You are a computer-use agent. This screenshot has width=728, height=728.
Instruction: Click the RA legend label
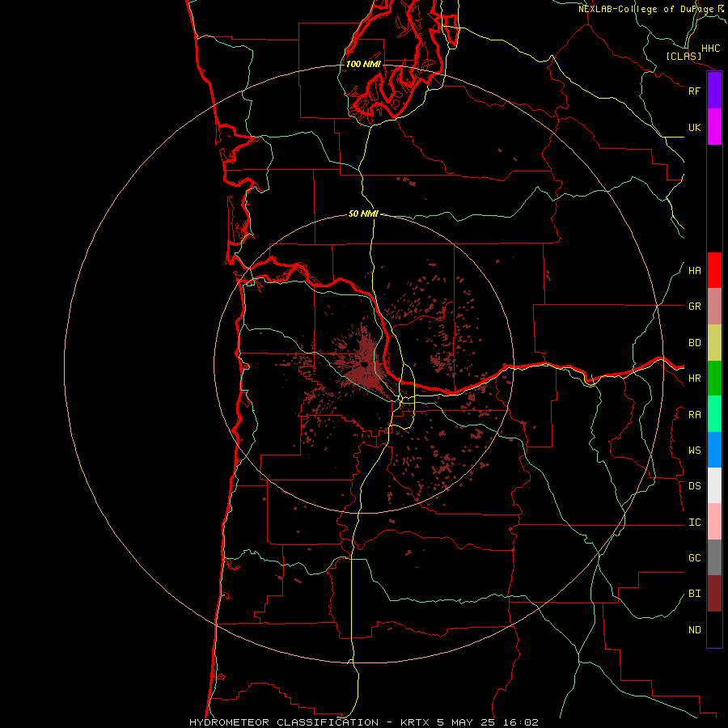[694, 415]
